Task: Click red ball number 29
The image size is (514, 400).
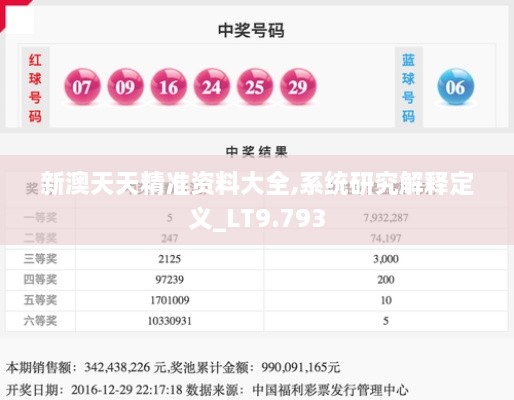Action: click(298, 87)
